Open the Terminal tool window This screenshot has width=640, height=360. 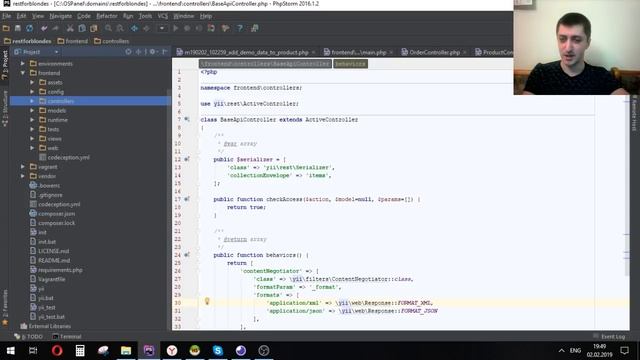[x=67, y=337]
